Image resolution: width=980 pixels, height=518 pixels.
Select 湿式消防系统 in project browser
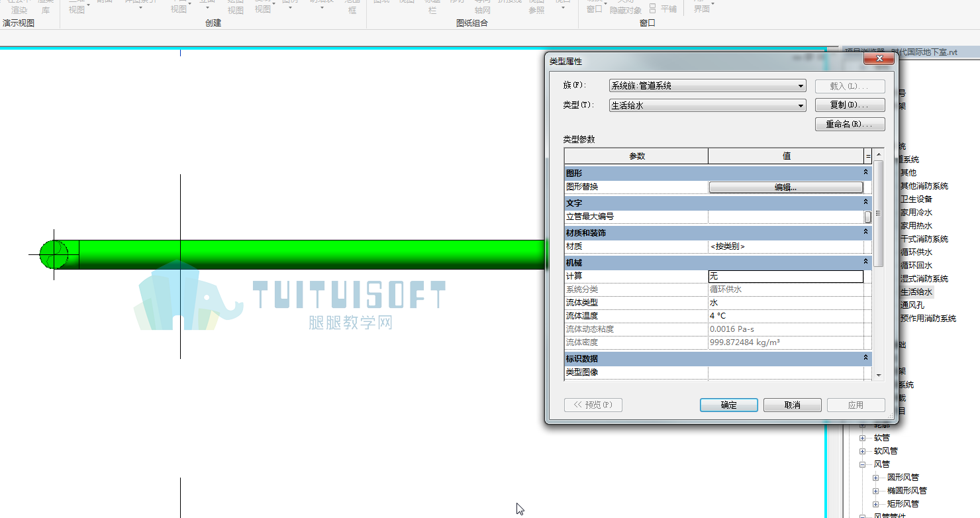pos(924,279)
